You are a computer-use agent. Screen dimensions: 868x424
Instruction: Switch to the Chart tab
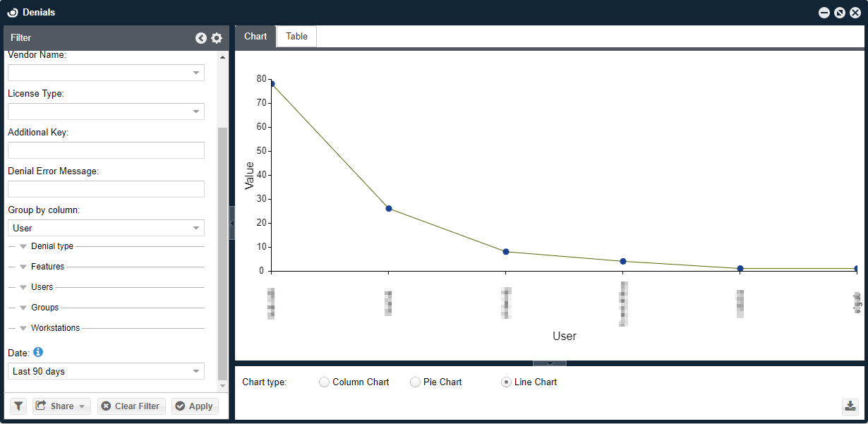tap(255, 37)
